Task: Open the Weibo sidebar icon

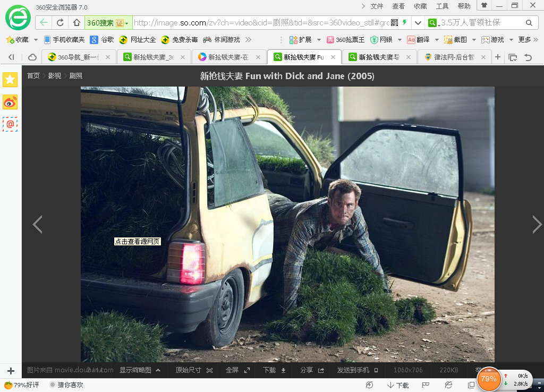Action: click(10, 102)
